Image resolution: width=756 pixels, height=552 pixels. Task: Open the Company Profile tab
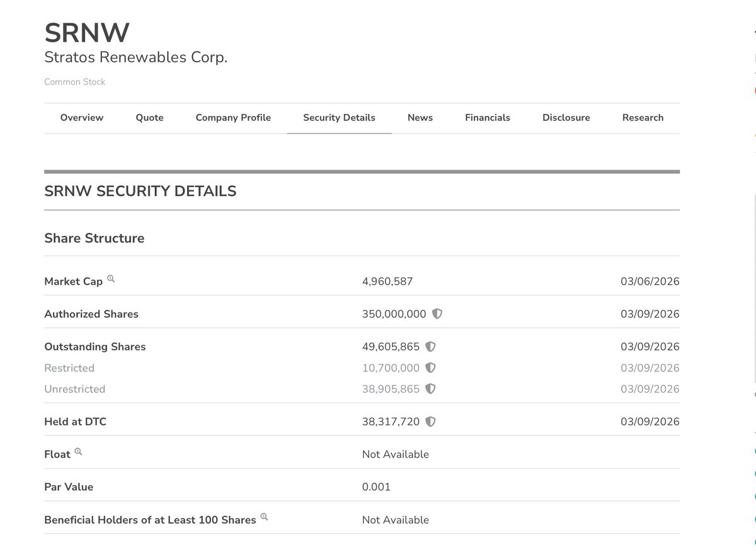pos(233,118)
